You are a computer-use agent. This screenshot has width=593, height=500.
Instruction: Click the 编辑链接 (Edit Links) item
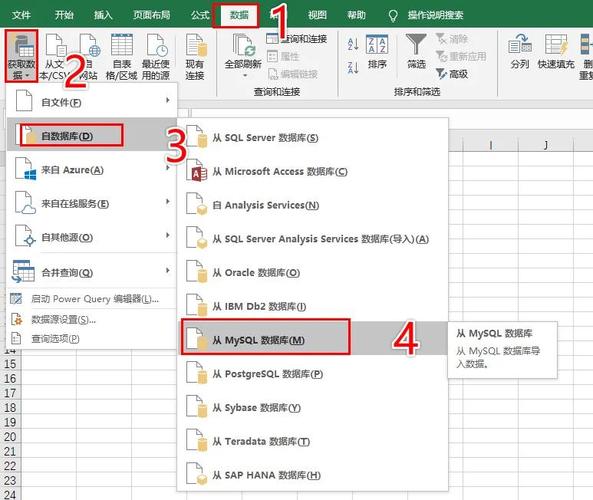coord(293,74)
